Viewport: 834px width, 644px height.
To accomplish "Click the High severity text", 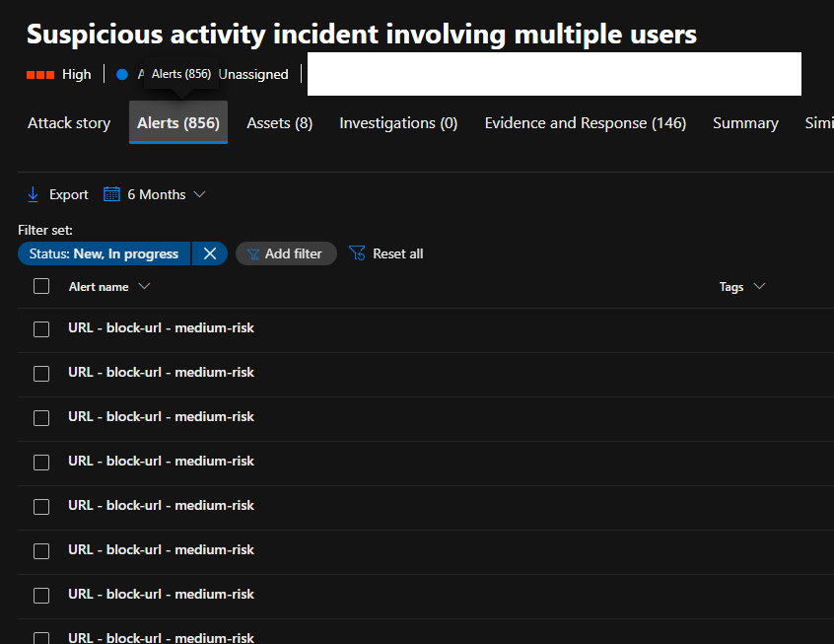I will 77,75.
